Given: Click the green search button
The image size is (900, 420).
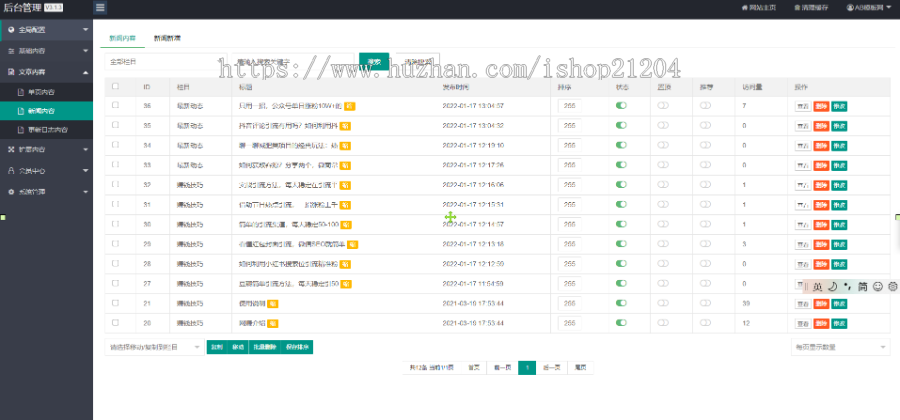Looking at the screenshot, I should tap(374, 61).
